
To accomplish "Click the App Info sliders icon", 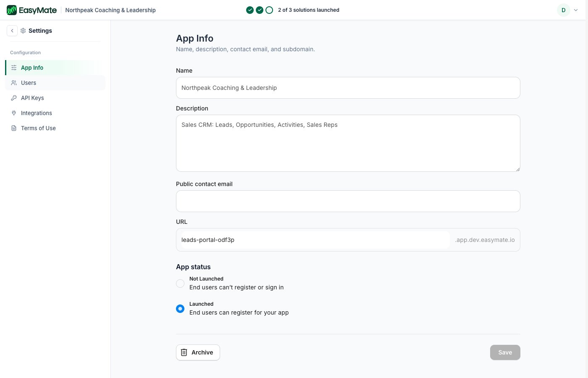I will 14,68.
